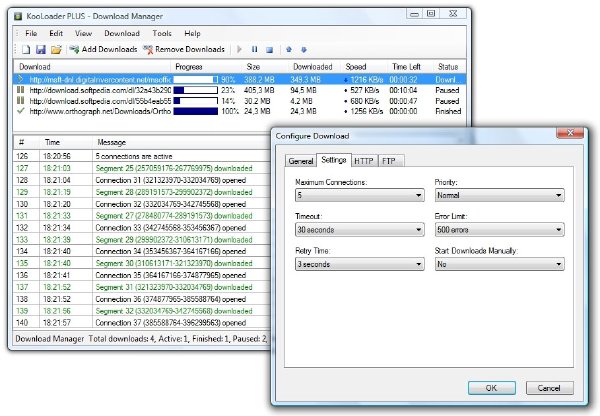Click the Save disk toolbar icon

coord(41,49)
